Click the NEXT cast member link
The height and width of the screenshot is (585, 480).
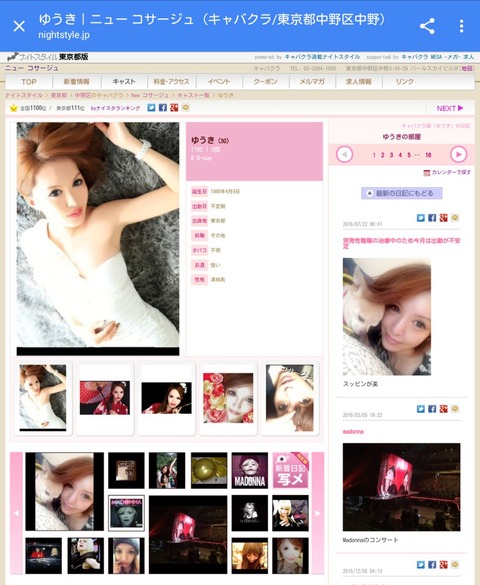pyautogui.click(x=450, y=108)
